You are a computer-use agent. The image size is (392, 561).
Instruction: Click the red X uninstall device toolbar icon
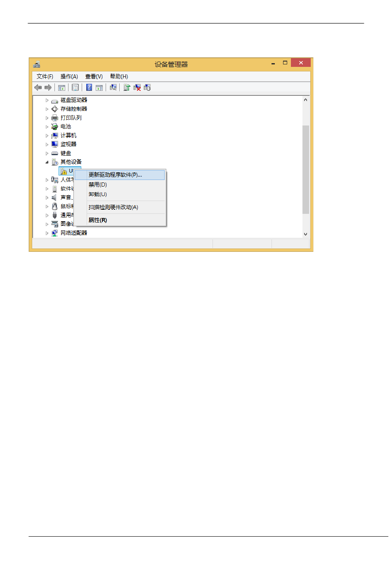[x=137, y=88]
